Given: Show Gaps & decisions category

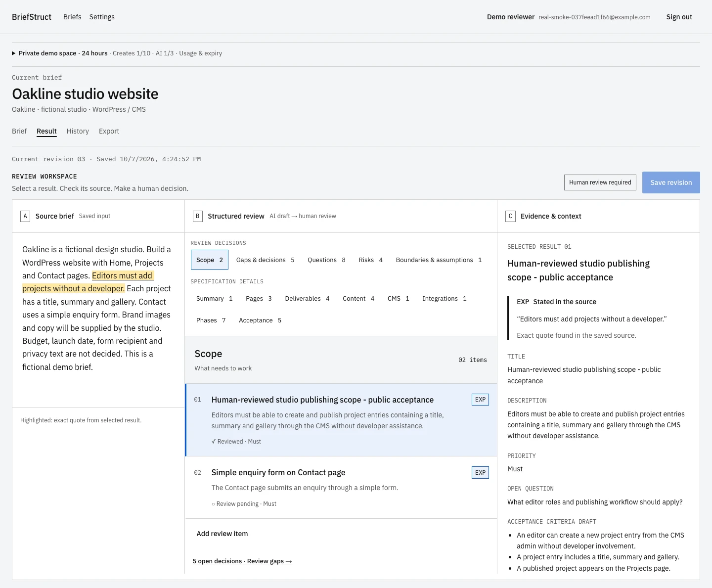Looking at the screenshot, I should [x=265, y=260].
